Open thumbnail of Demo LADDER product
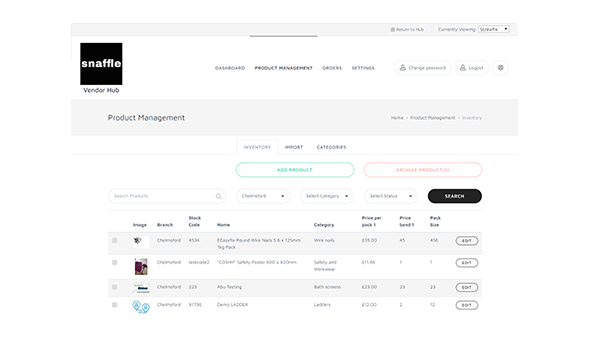The image size is (590, 360). click(x=141, y=307)
